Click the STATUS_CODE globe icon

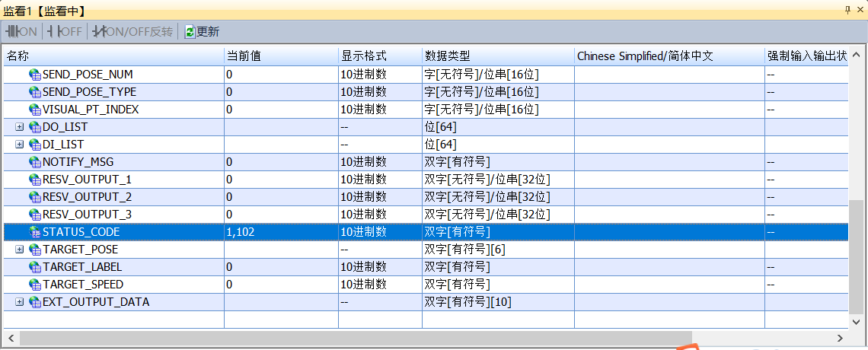tap(36, 232)
